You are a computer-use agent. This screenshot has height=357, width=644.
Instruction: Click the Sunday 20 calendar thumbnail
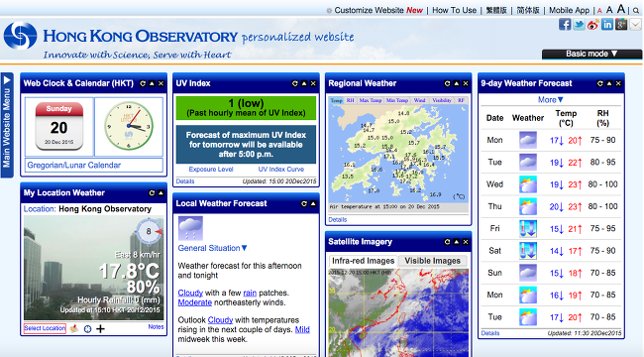click(x=59, y=125)
